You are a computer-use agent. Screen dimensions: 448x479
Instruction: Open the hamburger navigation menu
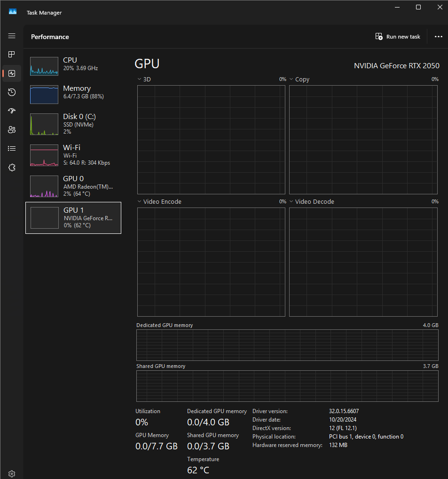coord(12,36)
